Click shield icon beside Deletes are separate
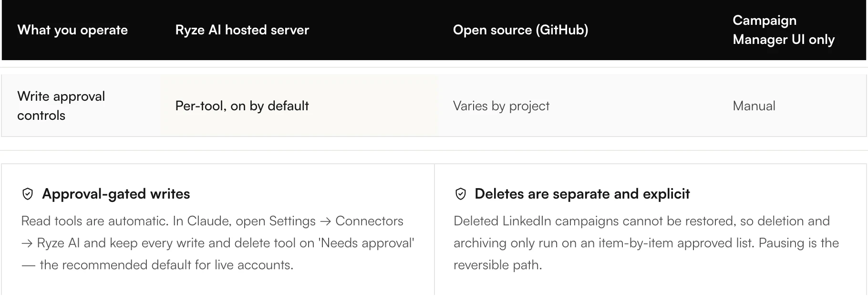The width and height of the screenshot is (868, 296). coord(460,194)
